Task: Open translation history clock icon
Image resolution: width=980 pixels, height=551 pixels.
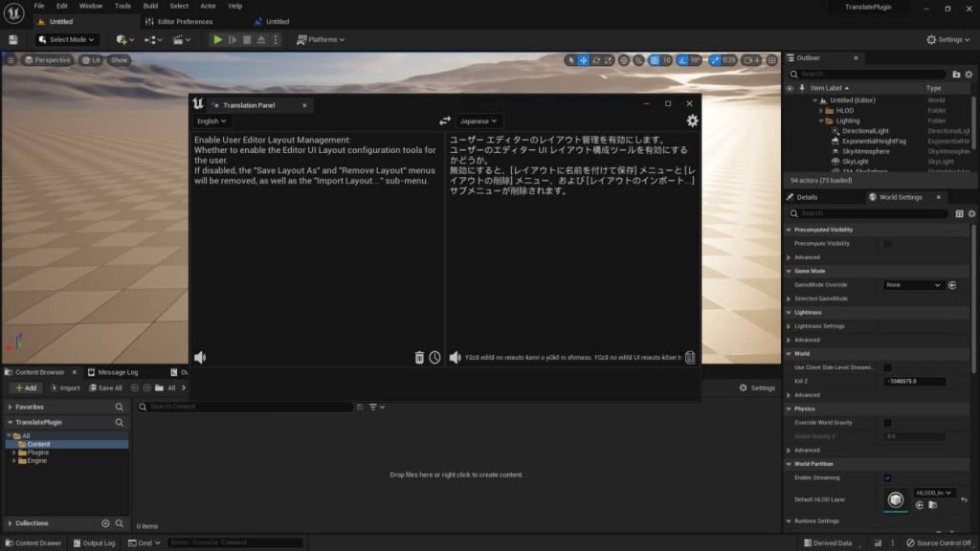Action: pos(434,358)
